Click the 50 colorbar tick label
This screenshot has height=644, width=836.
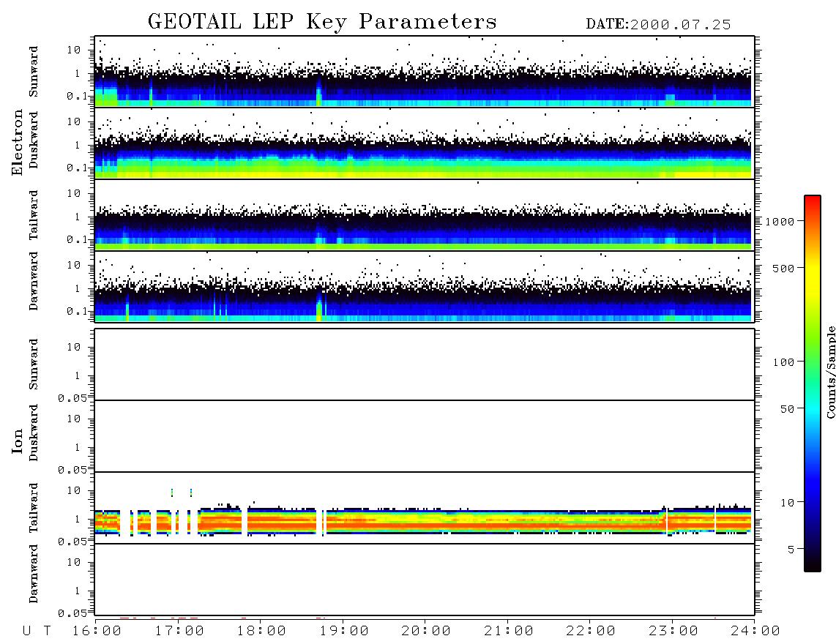(x=787, y=409)
